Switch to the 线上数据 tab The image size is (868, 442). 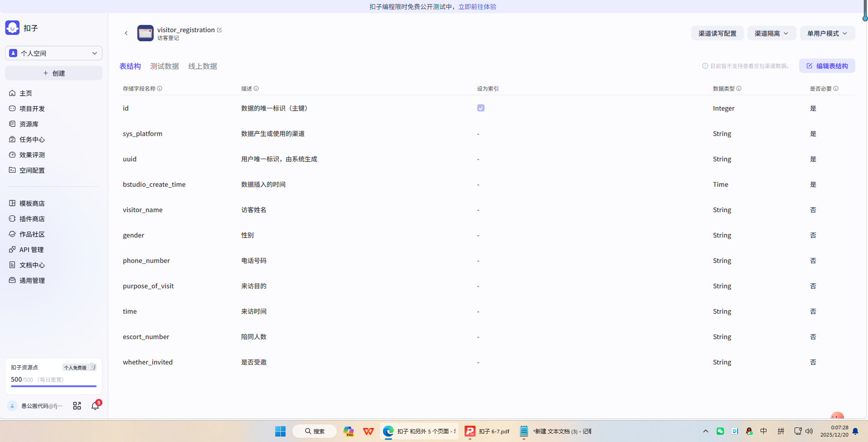[x=202, y=66]
